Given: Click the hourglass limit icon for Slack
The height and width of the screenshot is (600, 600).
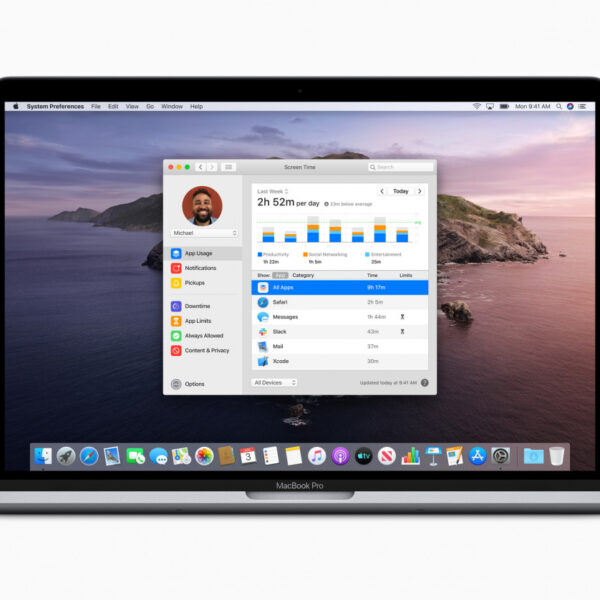Looking at the screenshot, I should (402, 331).
